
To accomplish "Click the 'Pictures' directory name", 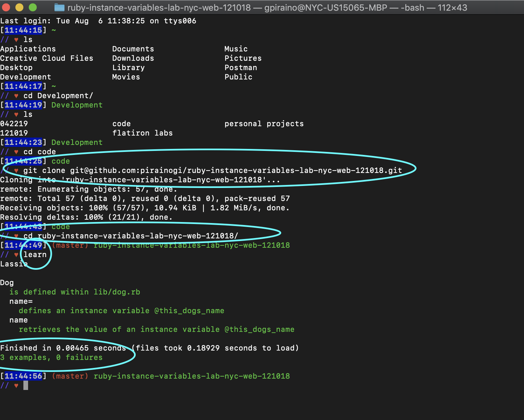I will (x=243, y=58).
